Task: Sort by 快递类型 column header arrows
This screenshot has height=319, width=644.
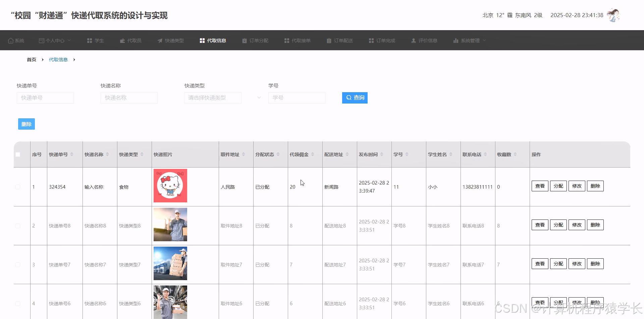Action: tap(142, 154)
